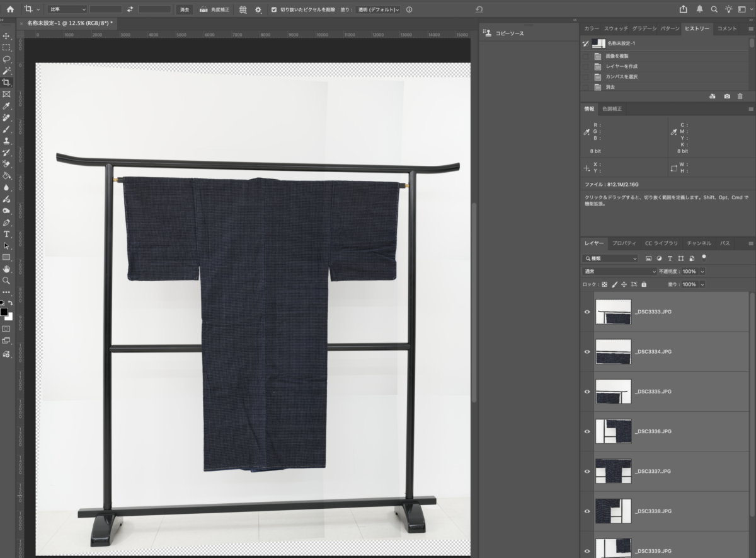The width and height of the screenshot is (756, 558).
Task: Select the Lasso tool
Action: pyautogui.click(x=6, y=59)
